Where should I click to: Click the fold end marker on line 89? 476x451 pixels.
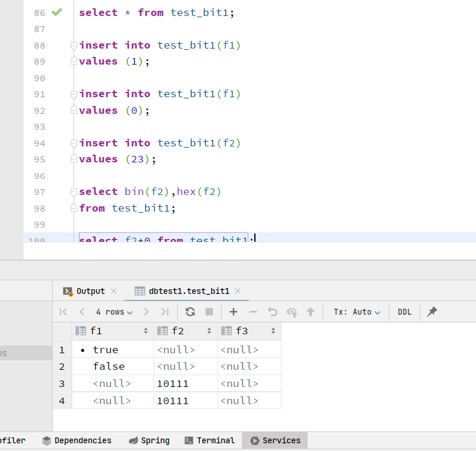(x=74, y=60)
